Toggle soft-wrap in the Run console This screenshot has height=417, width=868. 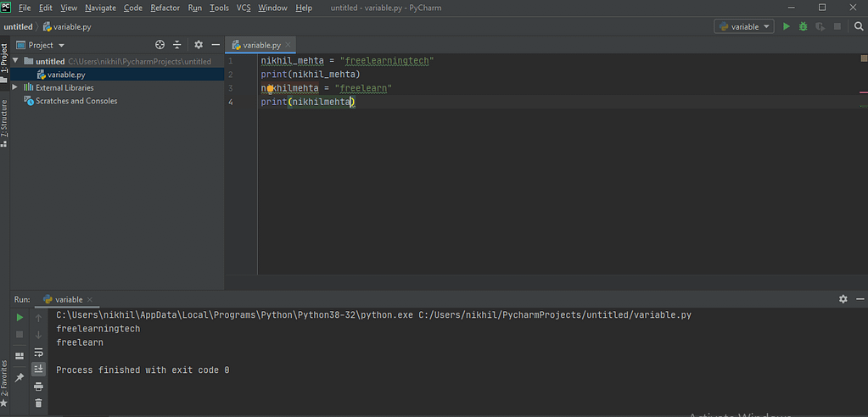pyautogui.click(x=38, y=352)
